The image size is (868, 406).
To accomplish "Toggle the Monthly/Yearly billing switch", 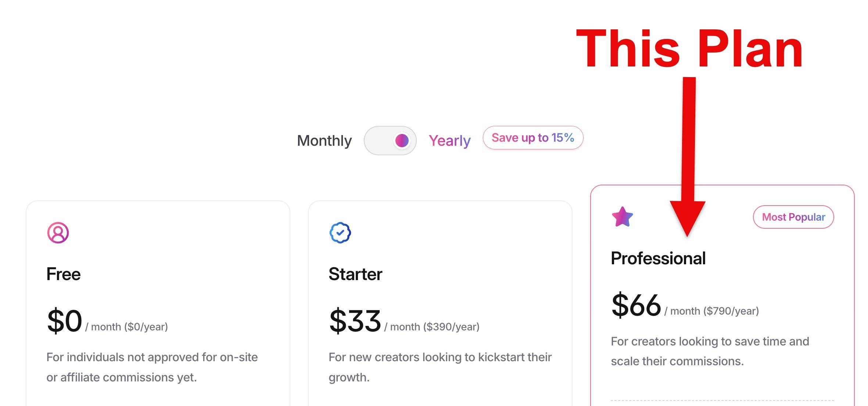I will pos(390,141).
